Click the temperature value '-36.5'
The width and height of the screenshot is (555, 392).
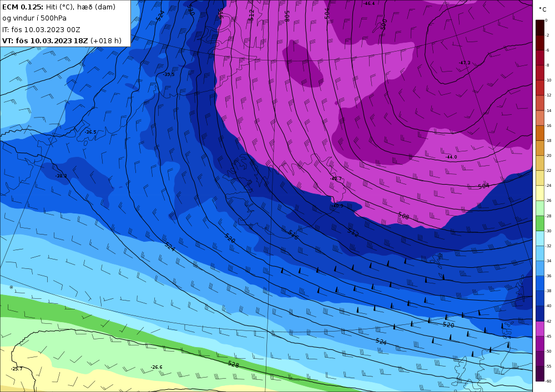(x=90, y=132)
